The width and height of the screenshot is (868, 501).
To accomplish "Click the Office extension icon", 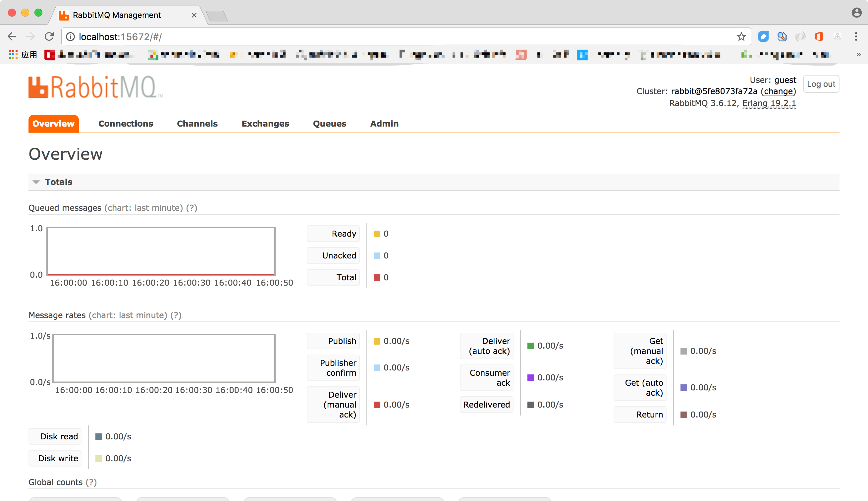I will (818, 36).
